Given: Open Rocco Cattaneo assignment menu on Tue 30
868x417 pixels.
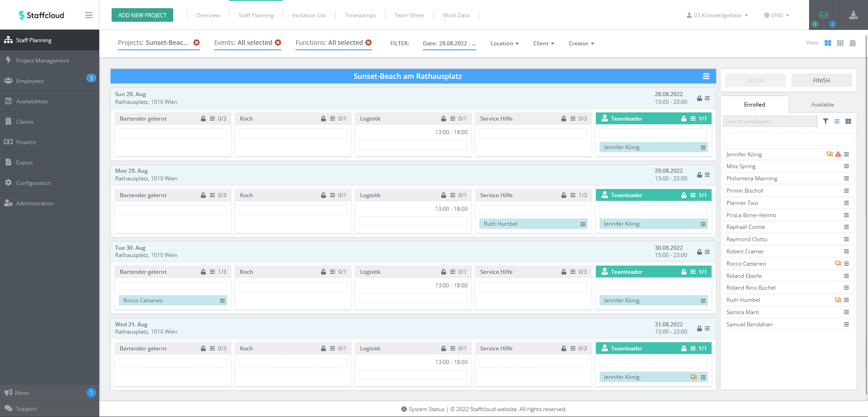Looking at the screenshot, I should click(222, 301).
